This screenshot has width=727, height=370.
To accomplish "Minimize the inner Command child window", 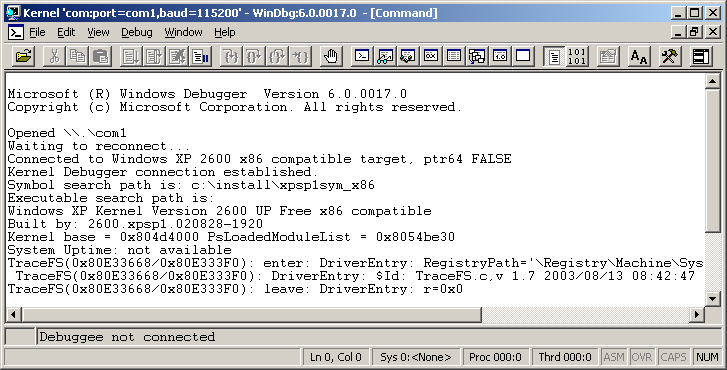I will click(679, 32).
